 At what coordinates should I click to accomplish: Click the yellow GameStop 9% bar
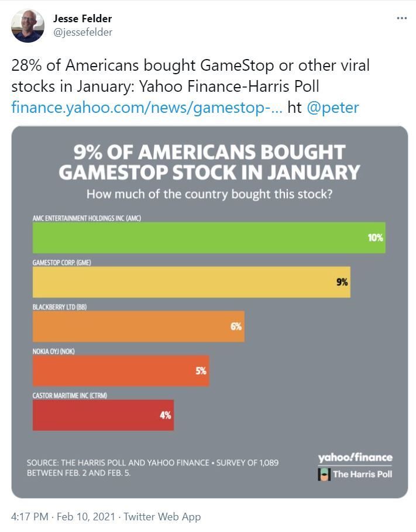(x=191, y=282)
